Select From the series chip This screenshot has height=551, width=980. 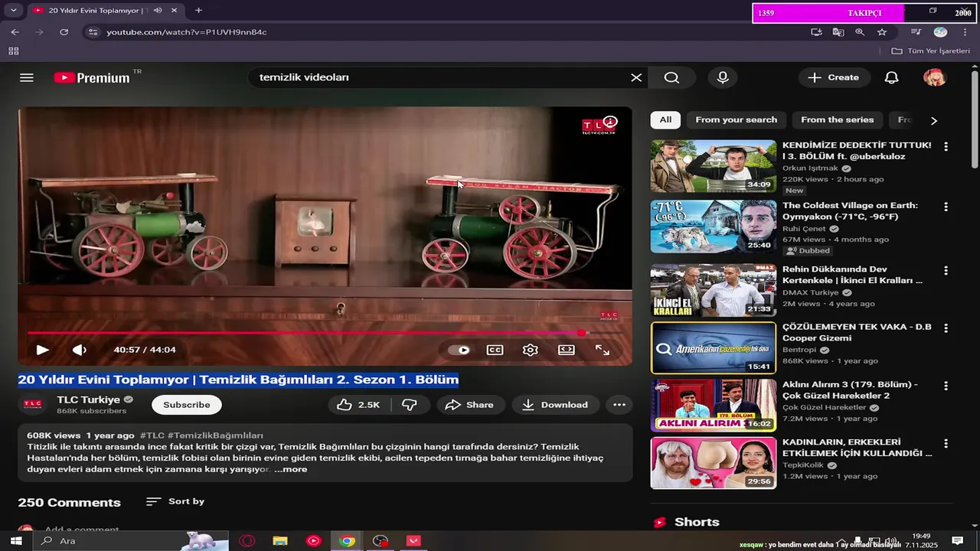[837, 120]
